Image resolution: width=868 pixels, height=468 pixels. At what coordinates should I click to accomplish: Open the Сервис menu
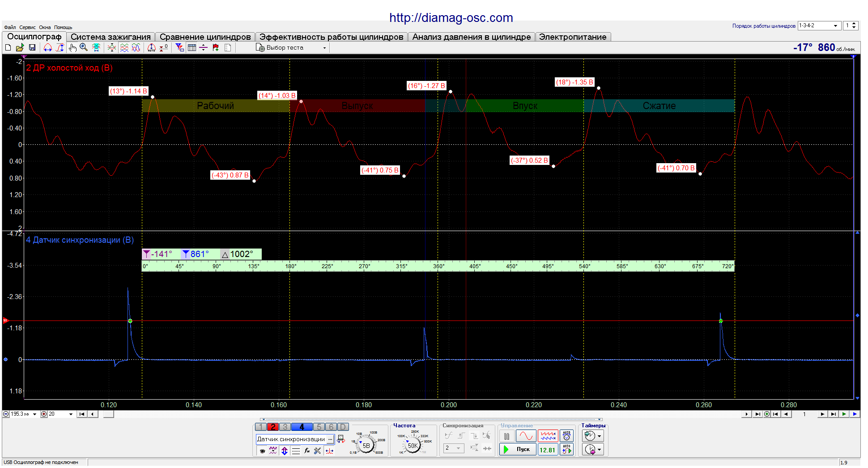[x=27, y=27]
